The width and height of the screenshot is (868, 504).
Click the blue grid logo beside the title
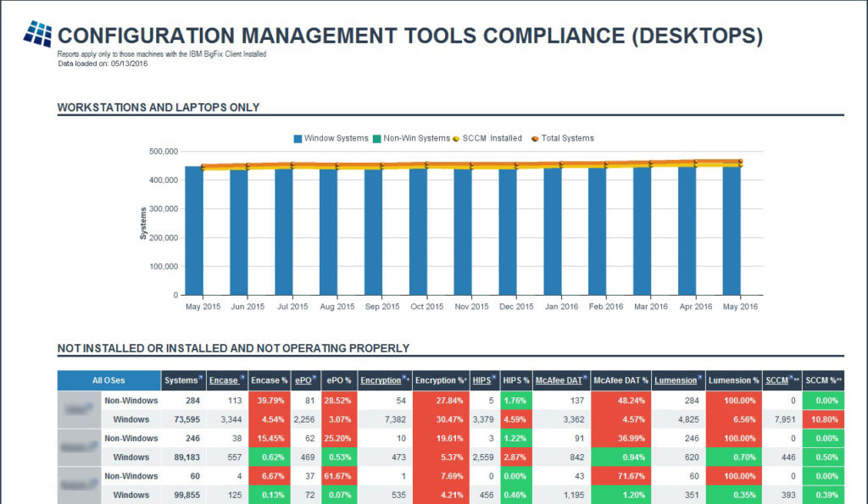(x=37, y=34)
